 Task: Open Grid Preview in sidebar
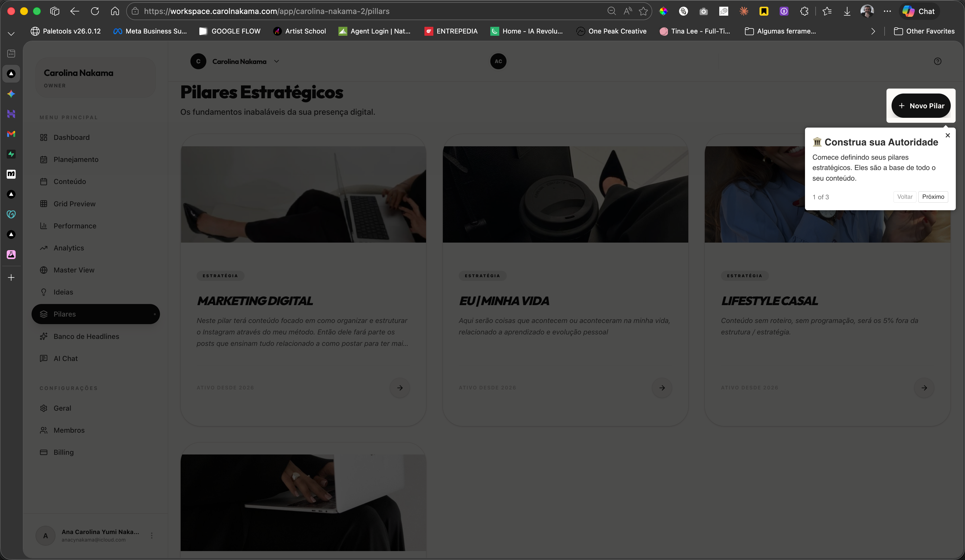[74, 204]
